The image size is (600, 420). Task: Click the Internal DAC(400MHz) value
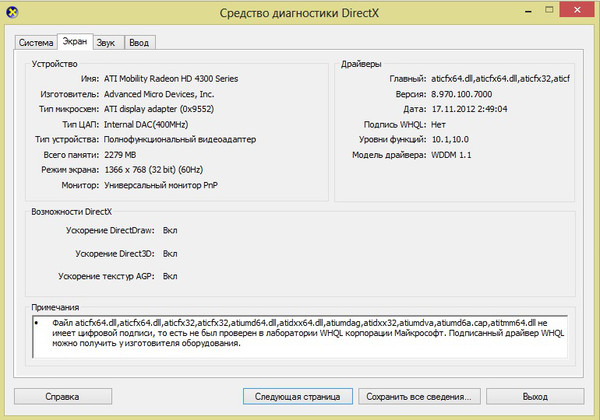pos(146,124)
